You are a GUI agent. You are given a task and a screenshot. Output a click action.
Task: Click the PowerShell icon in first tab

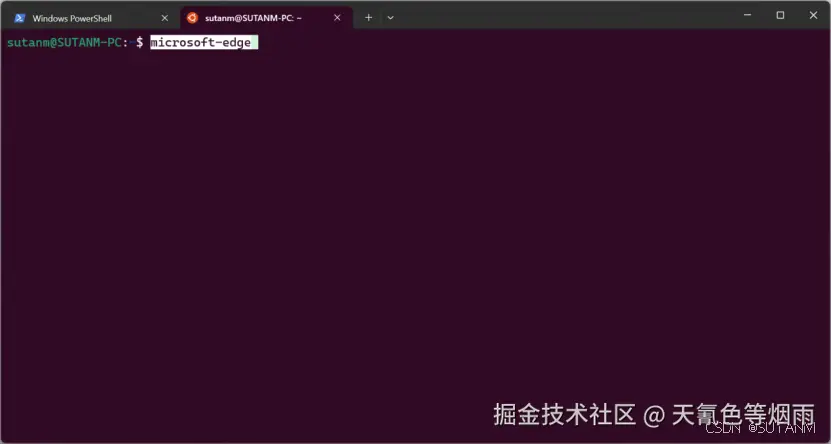[x=20, y=18]
